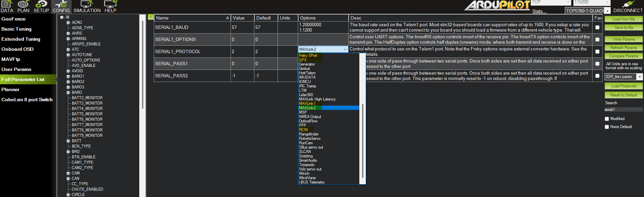Screen dimensions: 644x197
Task: Open the DATA flight data screen
Action: 7,6
